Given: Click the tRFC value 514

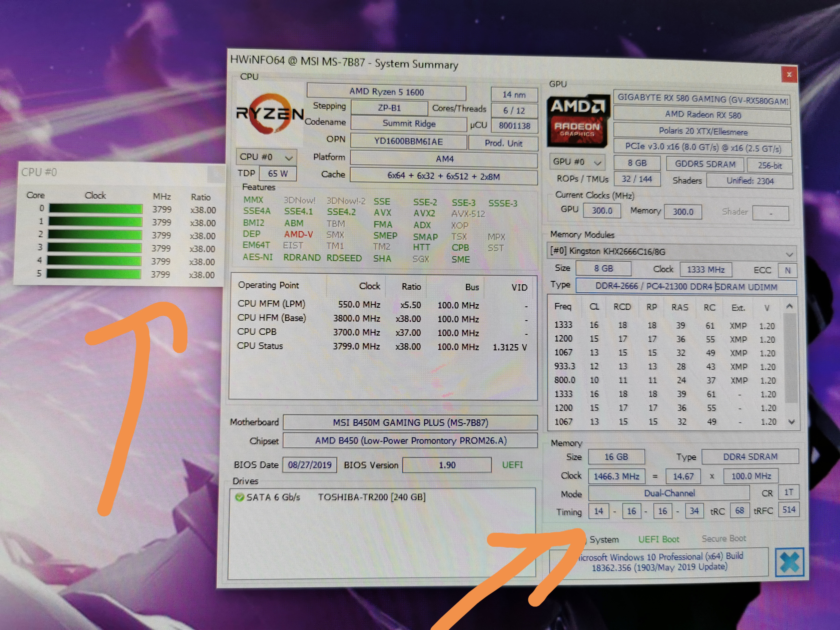Looking at the screenshot, I should [x=788, y=509].
